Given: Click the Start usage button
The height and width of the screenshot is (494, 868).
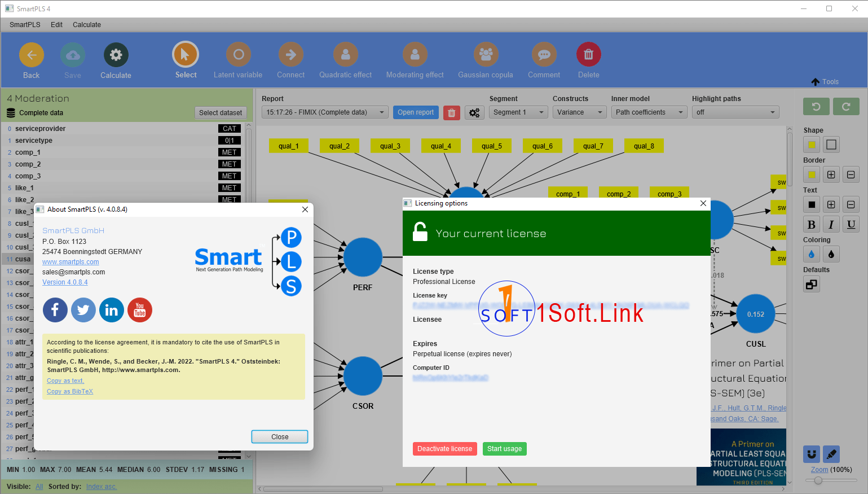Looking at the screenshot, I should [x=505, y=449].
